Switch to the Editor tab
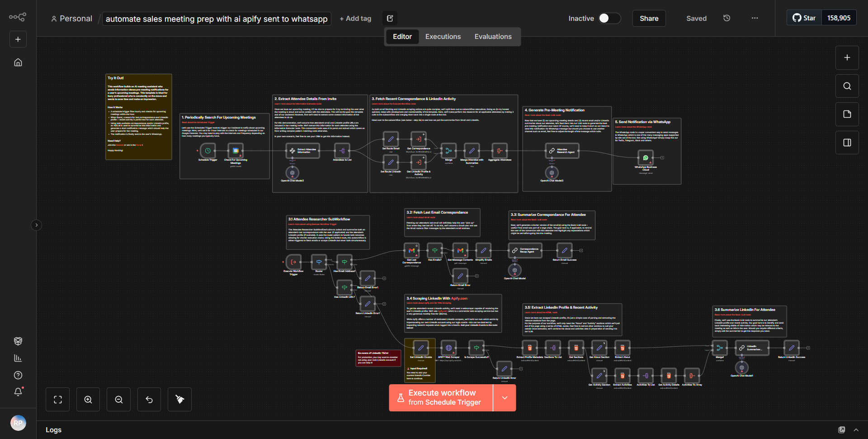This screenshot has width=868, height=439. click(402, 37)
